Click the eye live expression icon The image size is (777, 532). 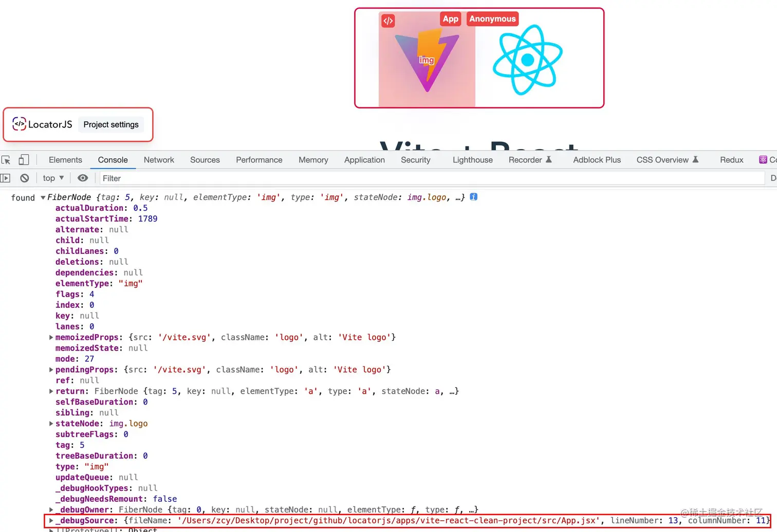(x=83, y=178)
